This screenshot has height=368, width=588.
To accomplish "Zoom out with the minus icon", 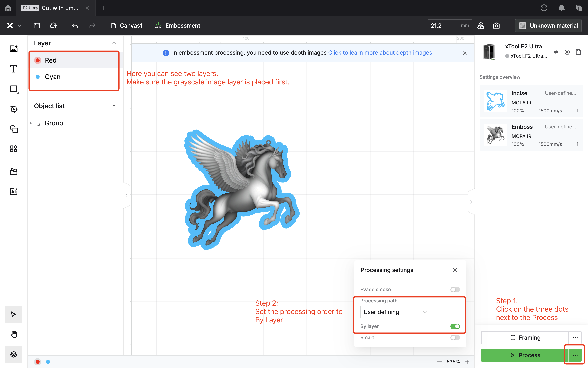I will tap(440, 362).
